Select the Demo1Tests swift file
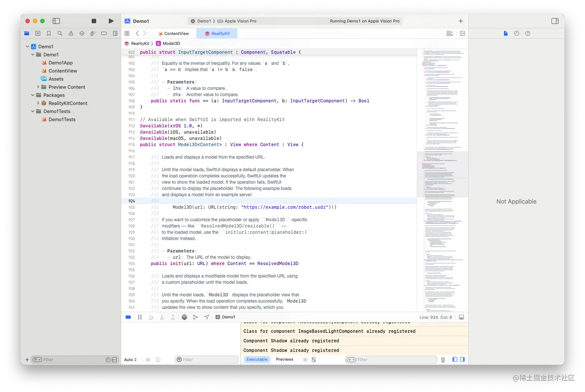The width and height of the screenshot is (585, 392). click(58, 119)
